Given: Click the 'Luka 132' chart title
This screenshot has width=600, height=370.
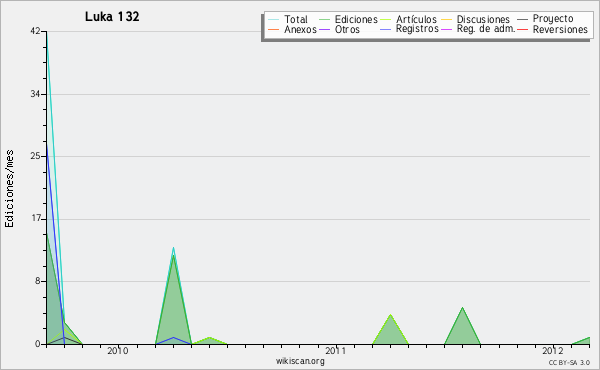Looking at the screenshot, I should point(112,17).
